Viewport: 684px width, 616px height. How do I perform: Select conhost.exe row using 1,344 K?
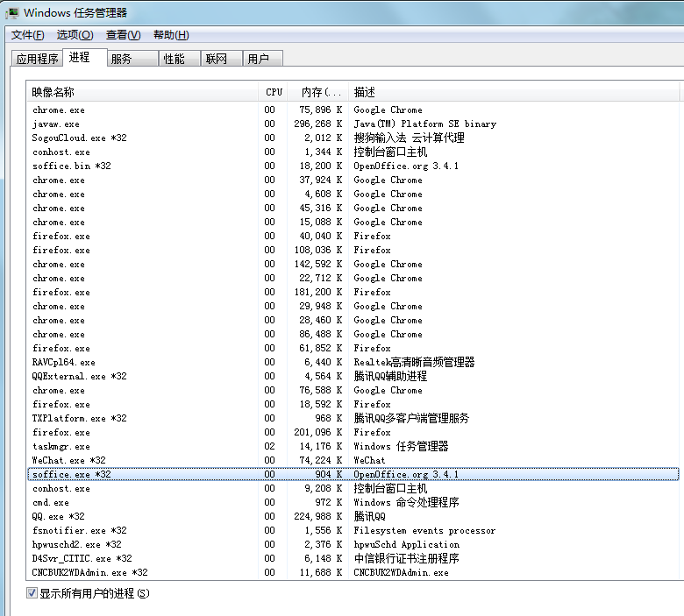353,152
